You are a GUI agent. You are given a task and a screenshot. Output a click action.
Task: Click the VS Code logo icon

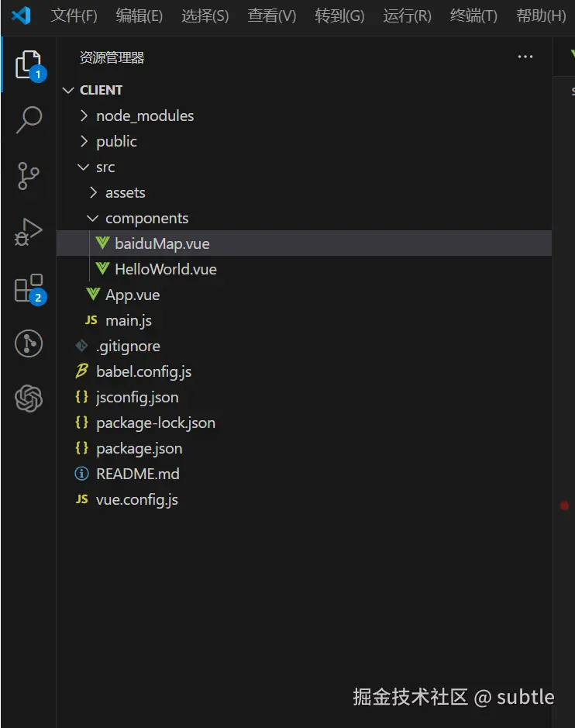tap(22, 16)
